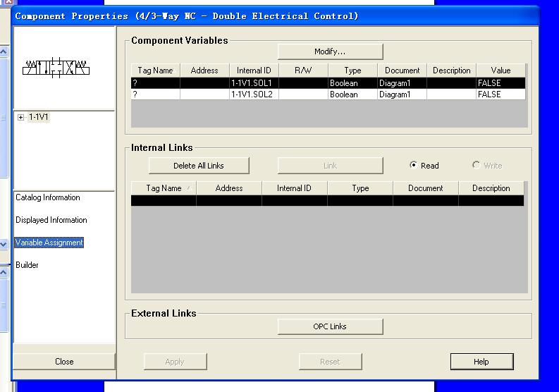The image size is (559, 392).
Task: Click Document header in Internal Links table
Action: coord(425,188)
